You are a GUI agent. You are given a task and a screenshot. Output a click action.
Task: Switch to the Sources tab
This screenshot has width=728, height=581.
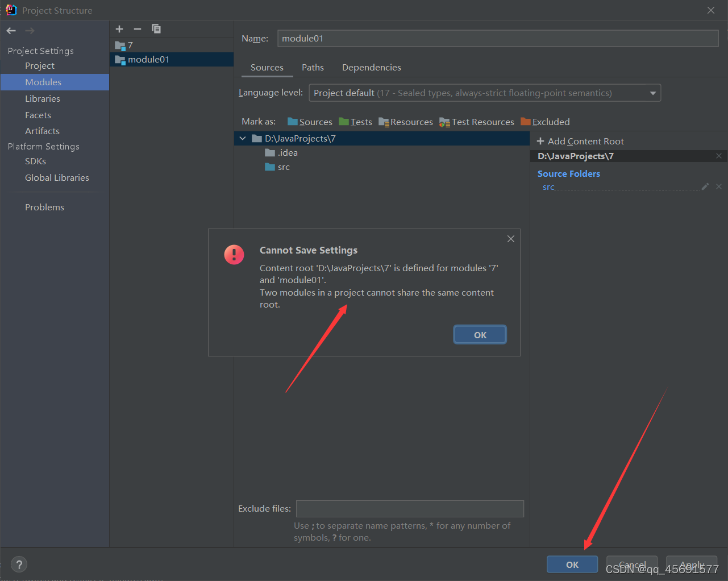pyautogui.click(x=267, y=67)
